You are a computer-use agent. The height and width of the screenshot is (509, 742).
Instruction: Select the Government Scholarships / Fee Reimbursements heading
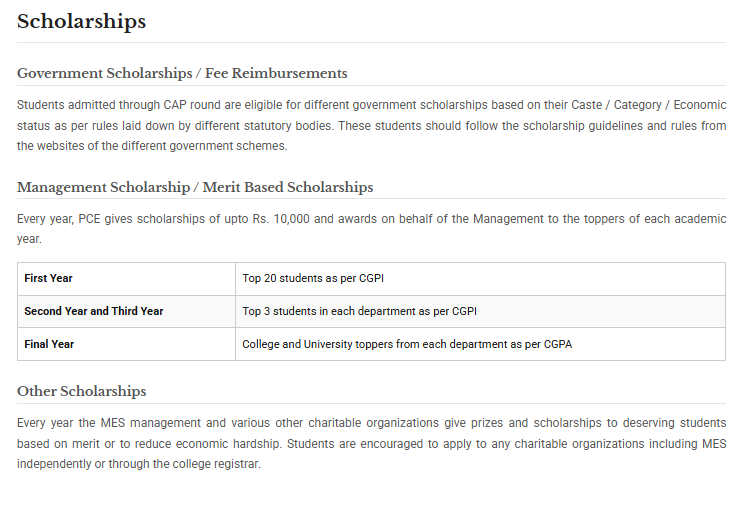pos(182,73)
